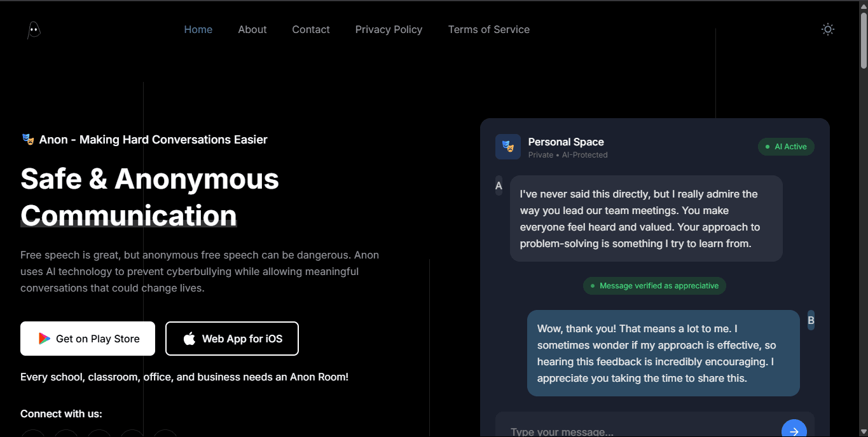Click the Personal Space masks avatar

508,147
